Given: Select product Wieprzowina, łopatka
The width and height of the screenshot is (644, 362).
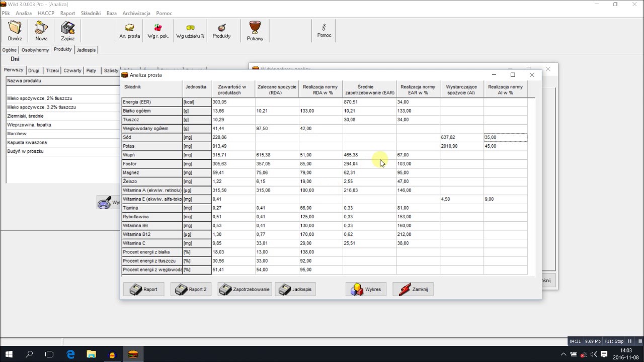Looking at the screenshot, I should (63, 125).
